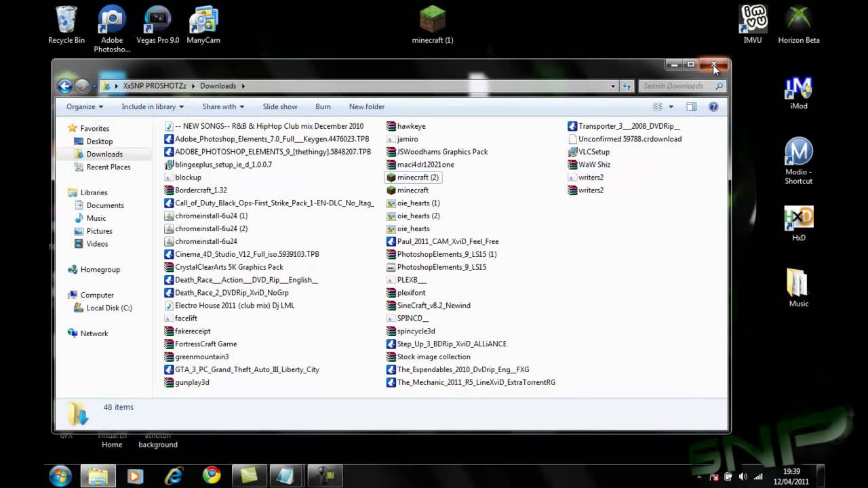Start Slide show from the toolbar
The height and width of the screenshot is (488, 868).
point(280,106)
